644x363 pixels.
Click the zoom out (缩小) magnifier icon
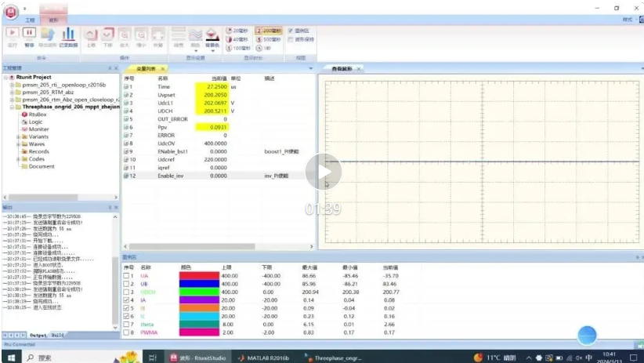tap(142, 34)
